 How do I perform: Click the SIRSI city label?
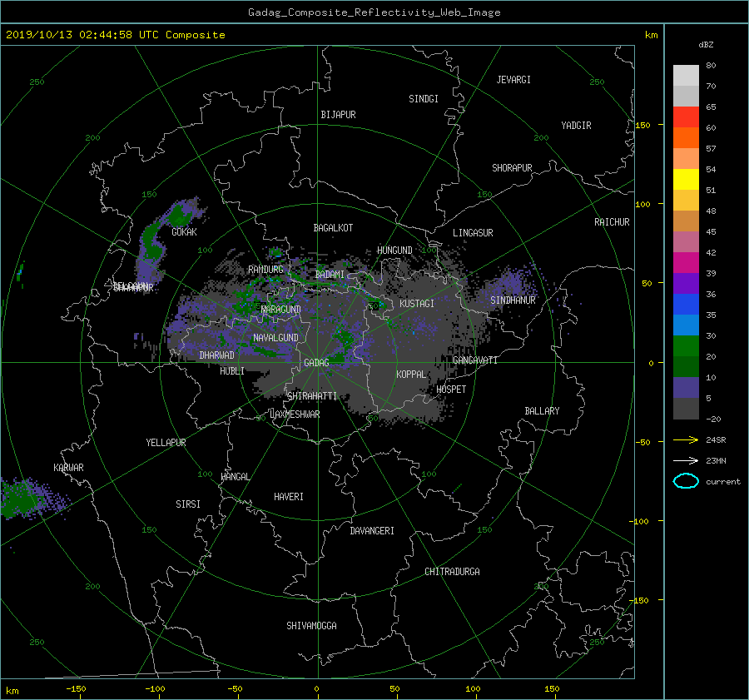(x=188, y=504)
